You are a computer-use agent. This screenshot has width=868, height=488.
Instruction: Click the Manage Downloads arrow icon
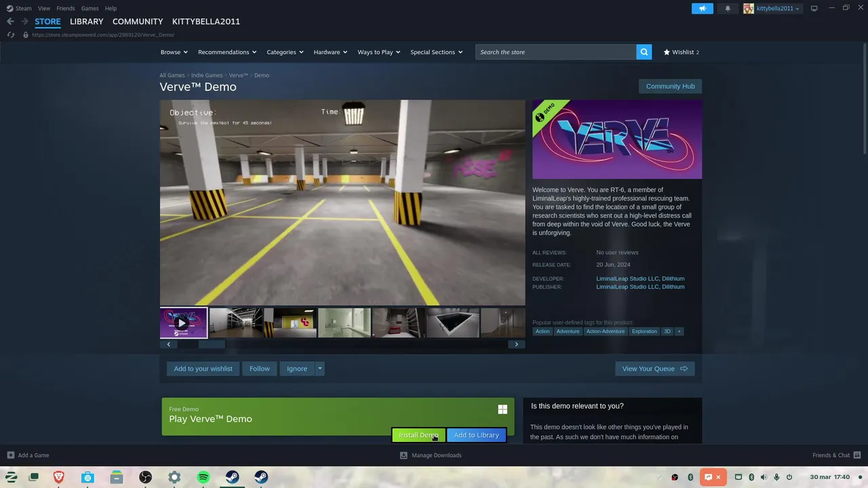click(x=404, y=455)
